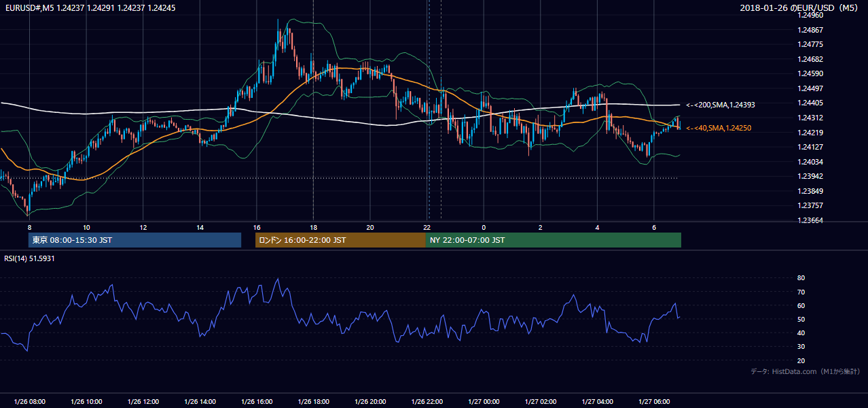Select the 1/26 10:00 time label
868x408 pixels.
coord(86,402)
